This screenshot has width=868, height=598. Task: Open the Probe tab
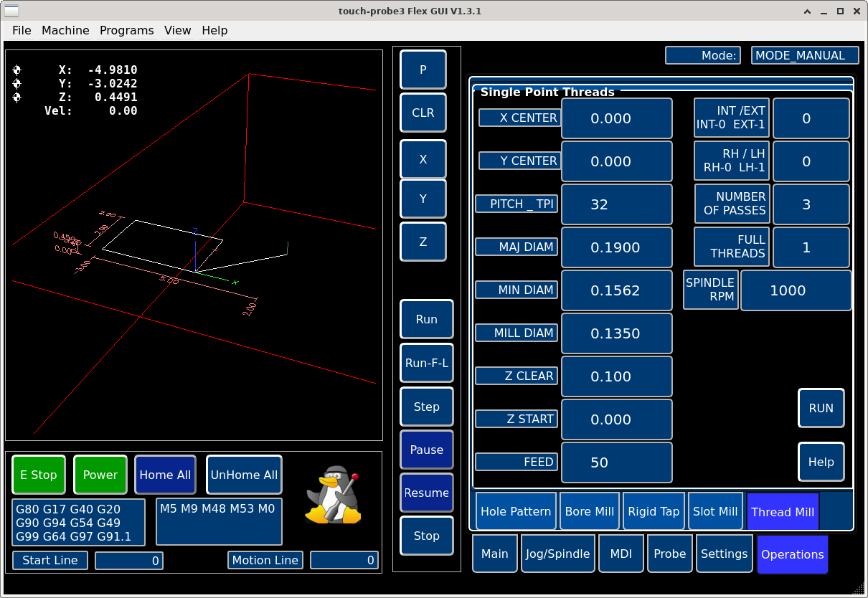[669, 554]
